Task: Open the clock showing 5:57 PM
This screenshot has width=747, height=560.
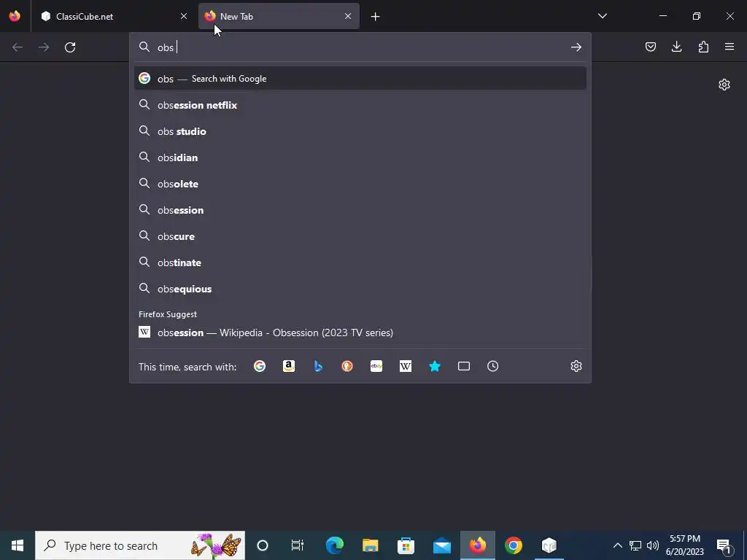Action: (684, 545)
